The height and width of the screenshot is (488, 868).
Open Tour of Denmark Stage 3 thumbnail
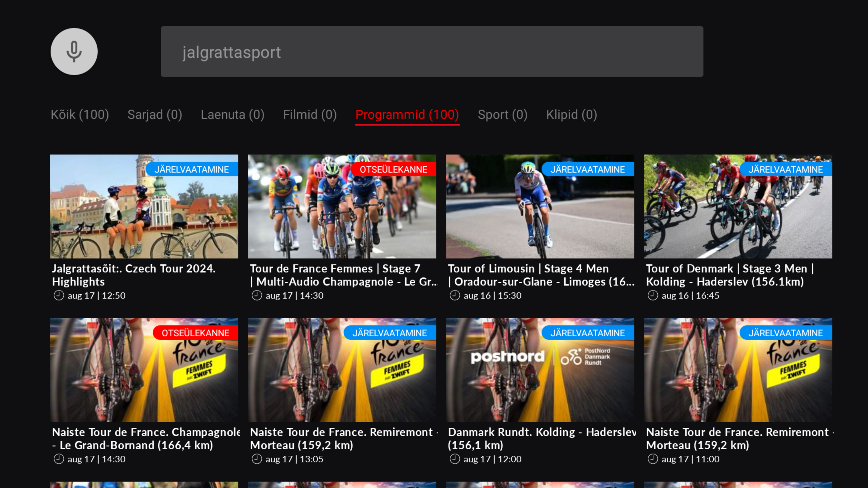pyautogui.click(x=738, y=206)
